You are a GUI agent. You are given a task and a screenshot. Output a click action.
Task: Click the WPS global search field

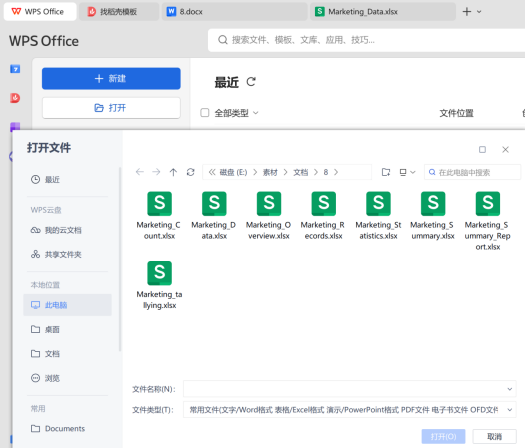point(366,40)
